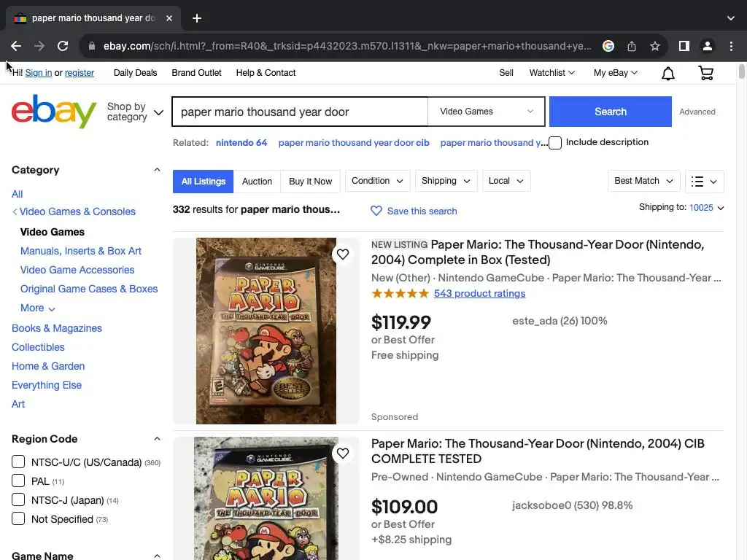Click the eBay logo
The height and width of the screenshot is (560, 747).
point(54,112)
